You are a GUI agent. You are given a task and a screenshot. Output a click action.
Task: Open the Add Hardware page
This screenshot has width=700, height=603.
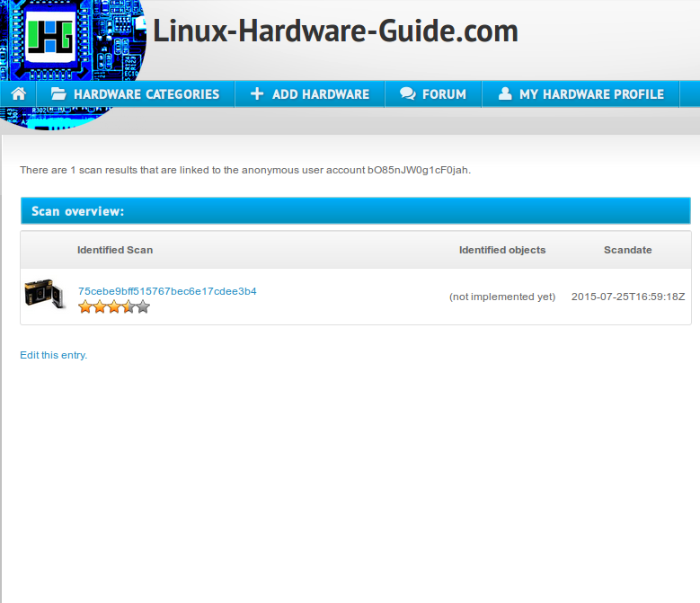(x=310, y=94)
